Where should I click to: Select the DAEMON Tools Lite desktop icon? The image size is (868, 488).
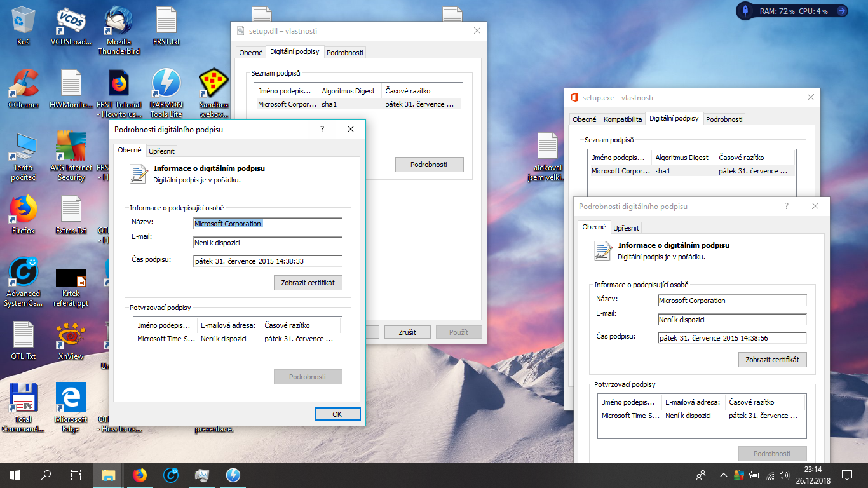point(166,85)
